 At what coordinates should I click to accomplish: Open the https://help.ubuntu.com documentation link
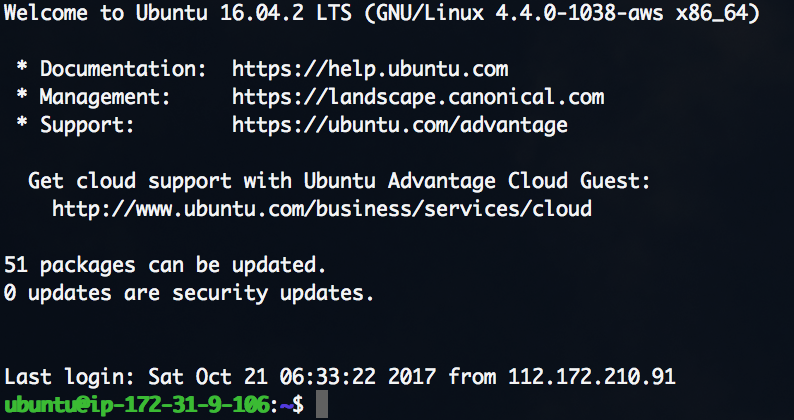pos(370,70)
